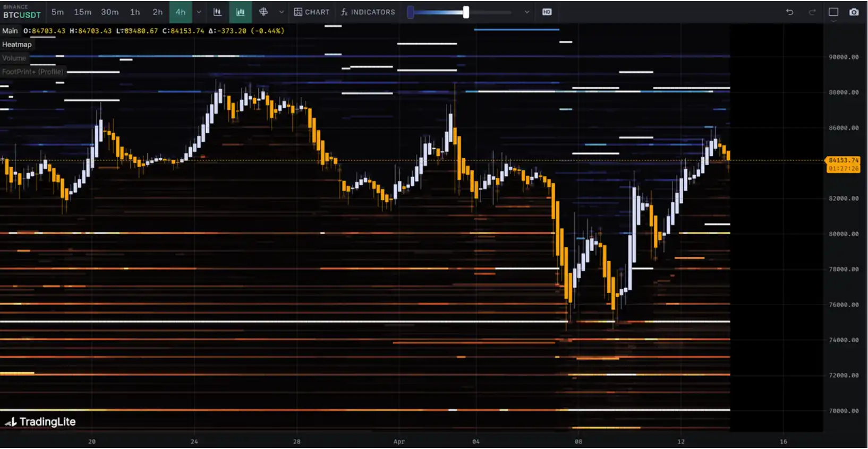Screen dimensions: 868x449
Task: Click the heatmap intensity slider handle
Action: pos(466,12)
